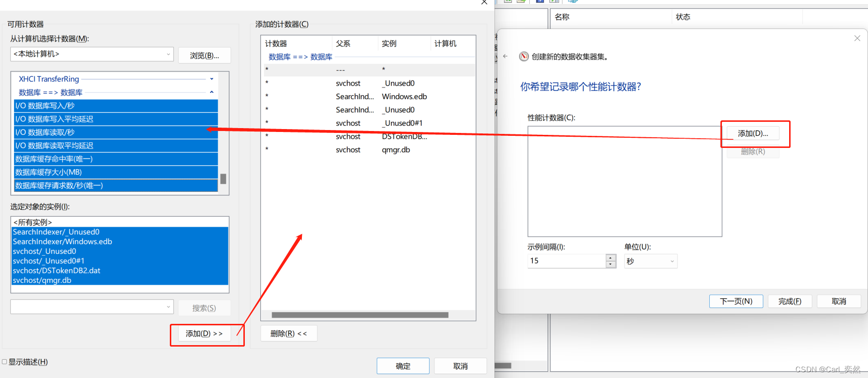Select the I/O 数据库写入/秒 counter

coord(116,106)
